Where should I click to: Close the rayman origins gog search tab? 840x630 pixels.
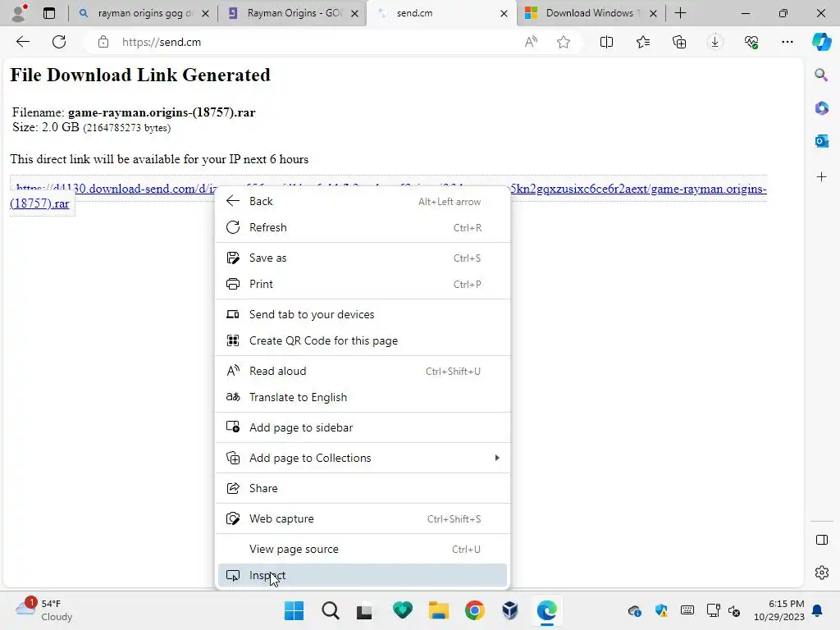(x=204, y=13)
